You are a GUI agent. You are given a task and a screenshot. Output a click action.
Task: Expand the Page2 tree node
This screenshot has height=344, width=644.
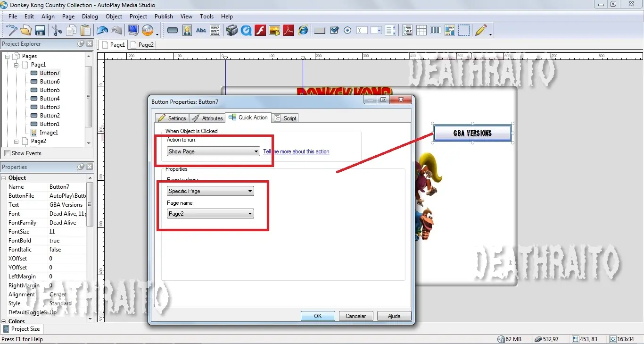click(16, 141)
